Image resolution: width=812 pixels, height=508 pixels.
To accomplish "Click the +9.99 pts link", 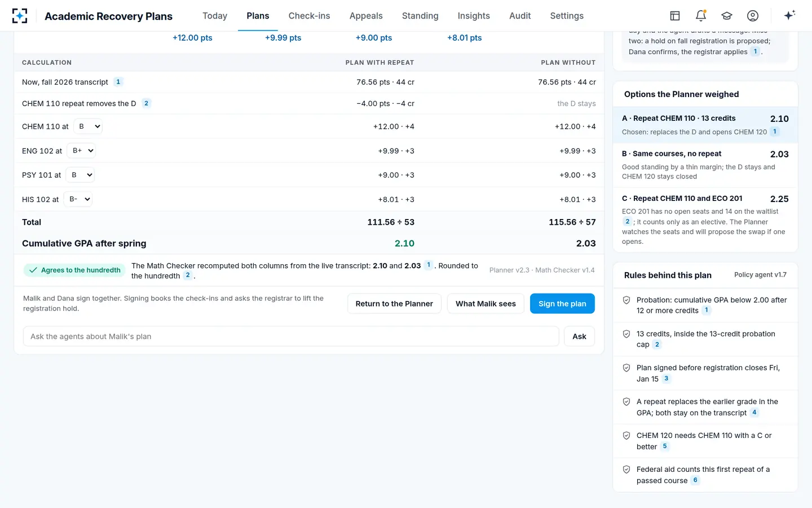I will (x=283, y=38).
